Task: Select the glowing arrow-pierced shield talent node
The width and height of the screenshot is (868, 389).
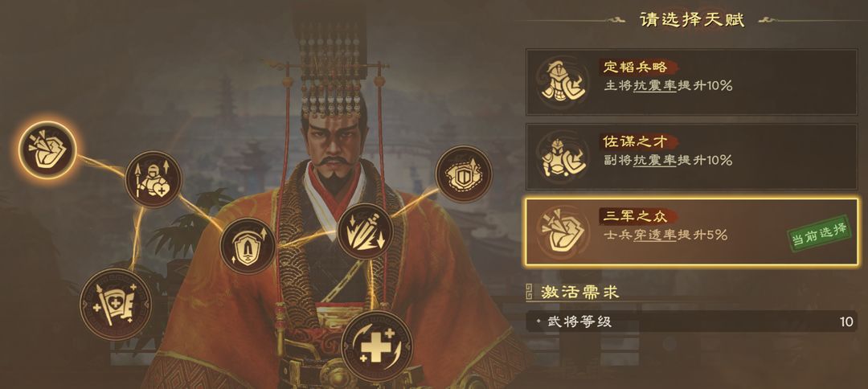Action: [x=47, y=149]
